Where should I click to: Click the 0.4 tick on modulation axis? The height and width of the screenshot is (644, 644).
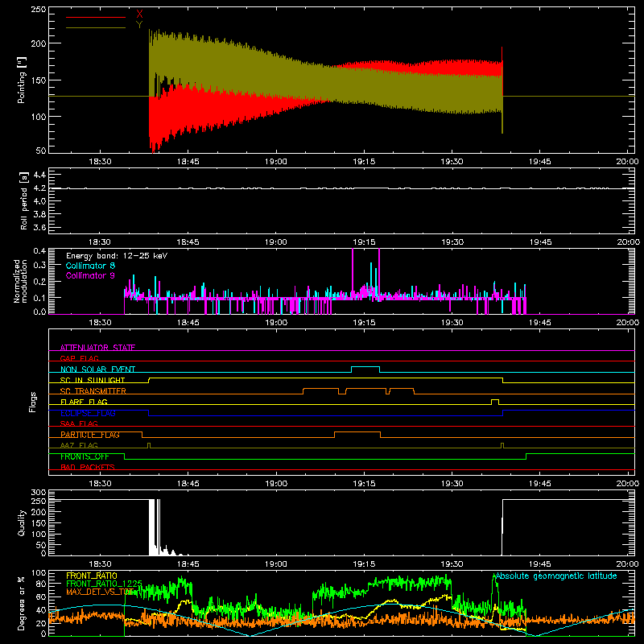39,251
